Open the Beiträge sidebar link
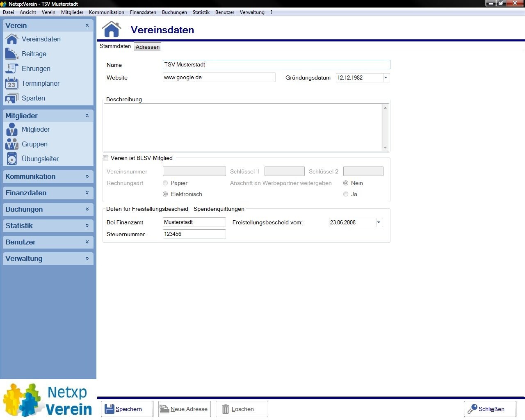This screenshot has height=420, width=525. tap(34, 54)
